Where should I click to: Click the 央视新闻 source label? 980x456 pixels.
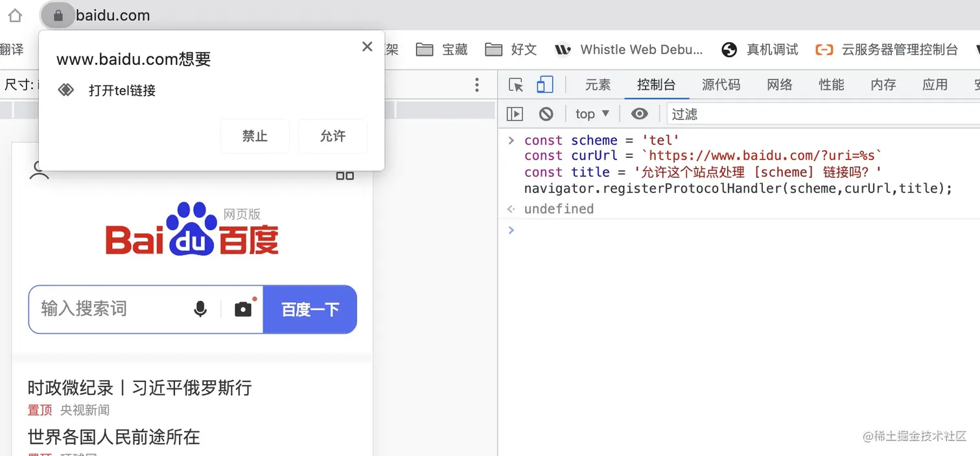pyautogui.click(x=85, y=410)
